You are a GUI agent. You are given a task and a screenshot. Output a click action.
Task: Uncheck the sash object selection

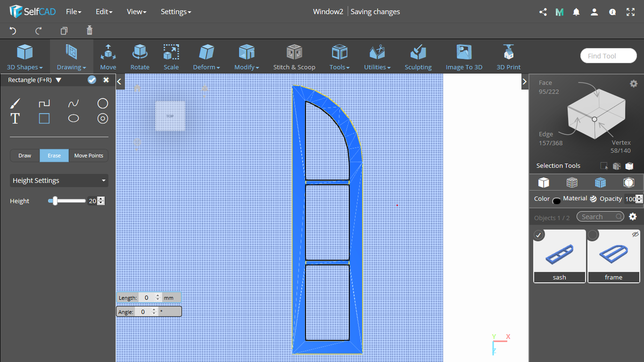539,235
